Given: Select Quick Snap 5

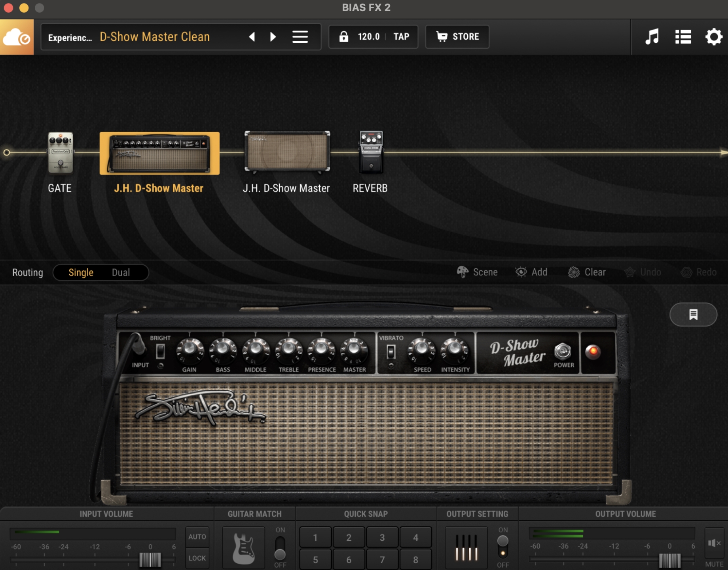Looking at the screenshot, I should (315, 560).
